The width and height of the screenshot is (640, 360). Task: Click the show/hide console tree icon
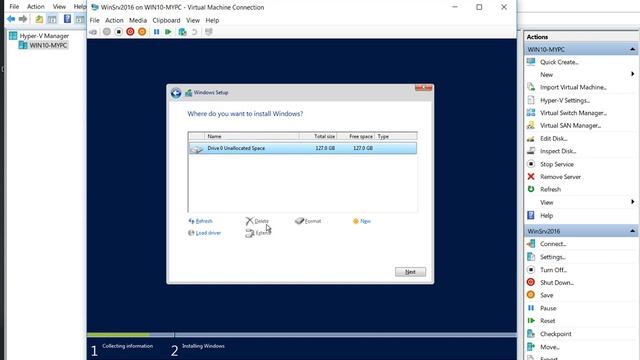point(52,19)
